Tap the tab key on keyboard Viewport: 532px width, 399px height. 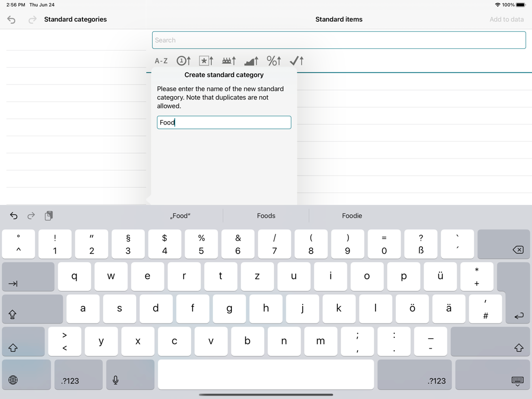click(28, 277)
